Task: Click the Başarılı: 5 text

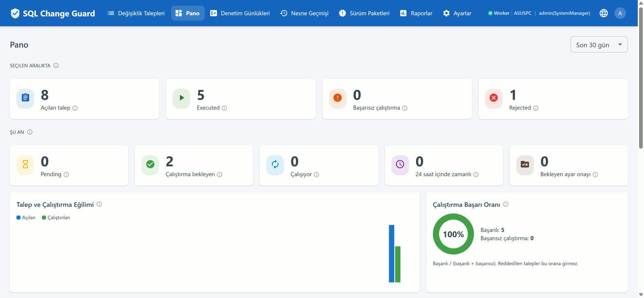Action: (492, 230)
